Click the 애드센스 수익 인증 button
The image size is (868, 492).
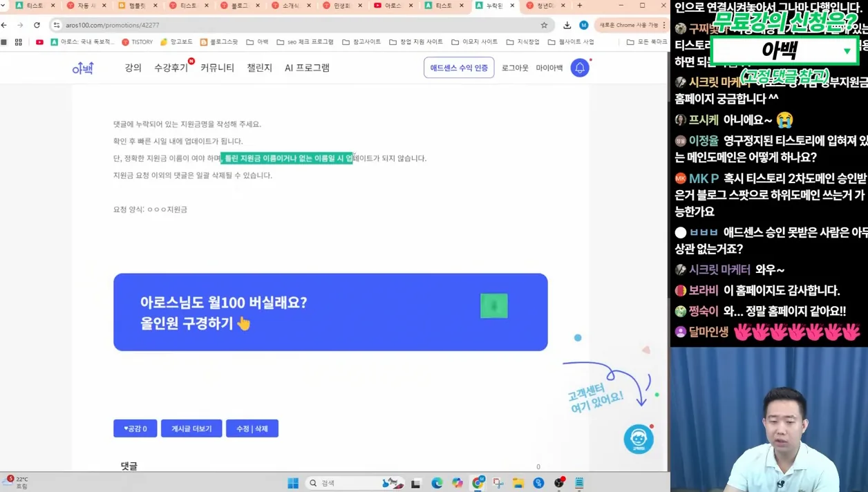coord(459,68)
